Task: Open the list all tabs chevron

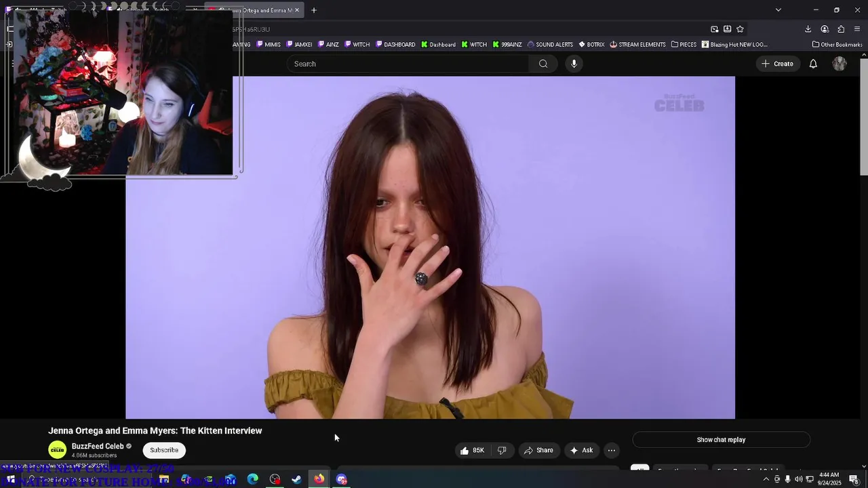Action: (x=778, y=10)
